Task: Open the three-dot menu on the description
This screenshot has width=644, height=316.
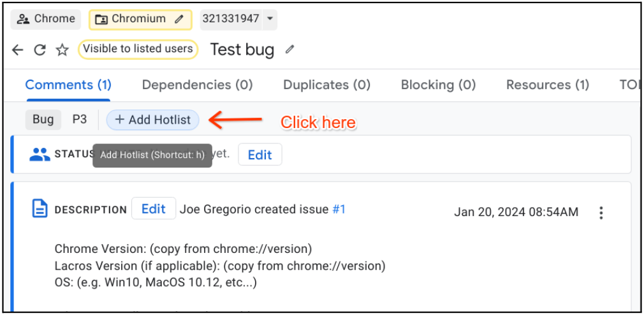Action: (601, 213)
